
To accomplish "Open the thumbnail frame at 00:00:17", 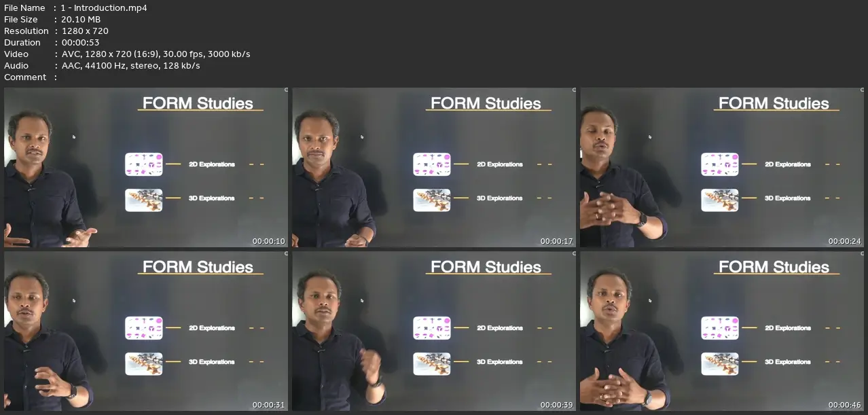I will pos(434,168).
